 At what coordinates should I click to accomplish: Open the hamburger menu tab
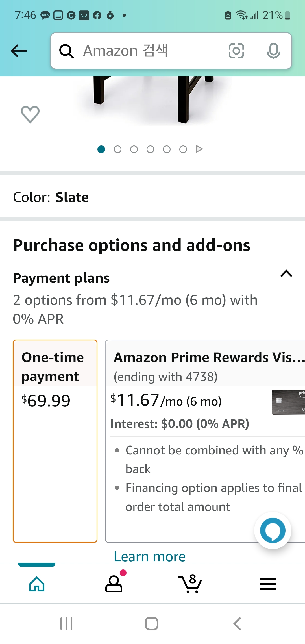click(268, 584)
